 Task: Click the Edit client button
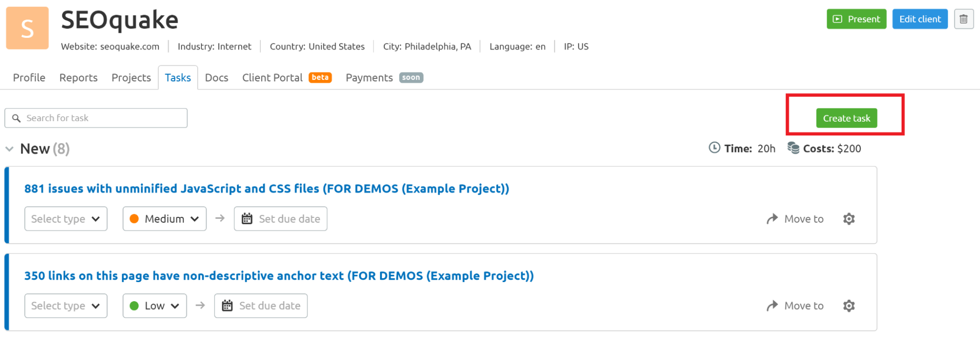coord(920,19)
